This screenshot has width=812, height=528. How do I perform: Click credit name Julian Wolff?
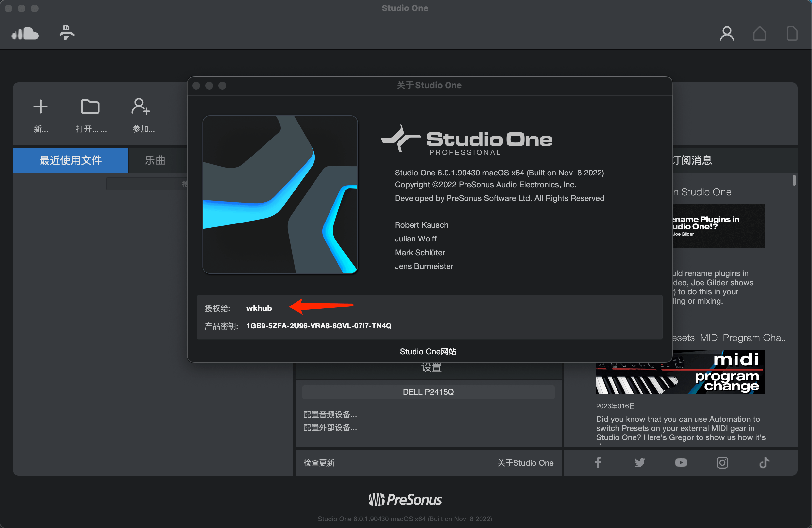(x=415, y=239)
